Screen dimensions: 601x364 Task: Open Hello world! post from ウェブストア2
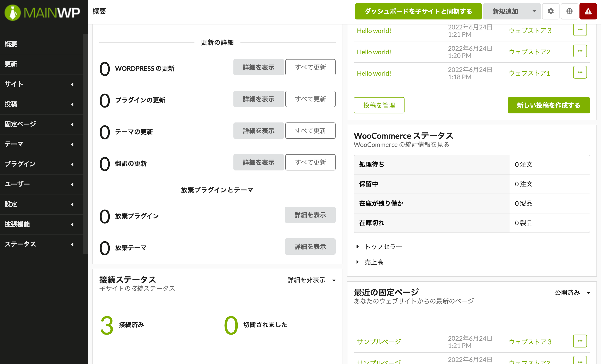point(374,52)
